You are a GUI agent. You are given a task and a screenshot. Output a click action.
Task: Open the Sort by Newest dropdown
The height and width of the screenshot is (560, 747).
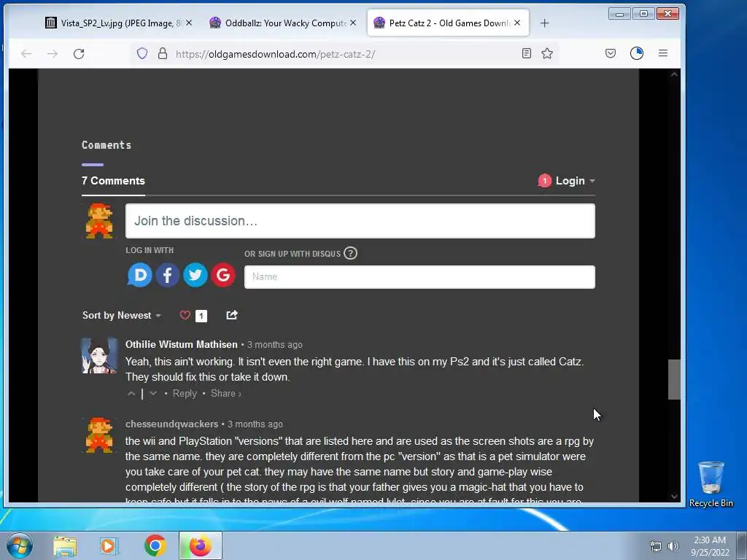(122, 315)
